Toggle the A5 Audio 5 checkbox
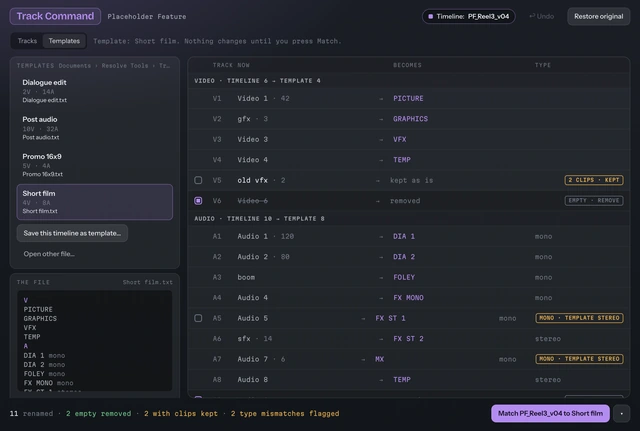This screenshot has width=640, height=431. [198, 318]
